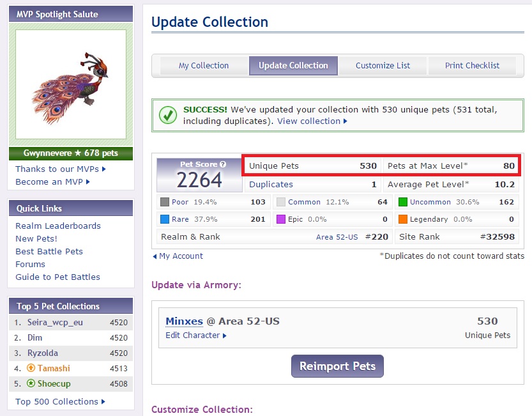Screen dimensions: 532x416
Task: Go to Realm Leaderboards quick link
Action: pyautogui.click(x=58, y=226)
